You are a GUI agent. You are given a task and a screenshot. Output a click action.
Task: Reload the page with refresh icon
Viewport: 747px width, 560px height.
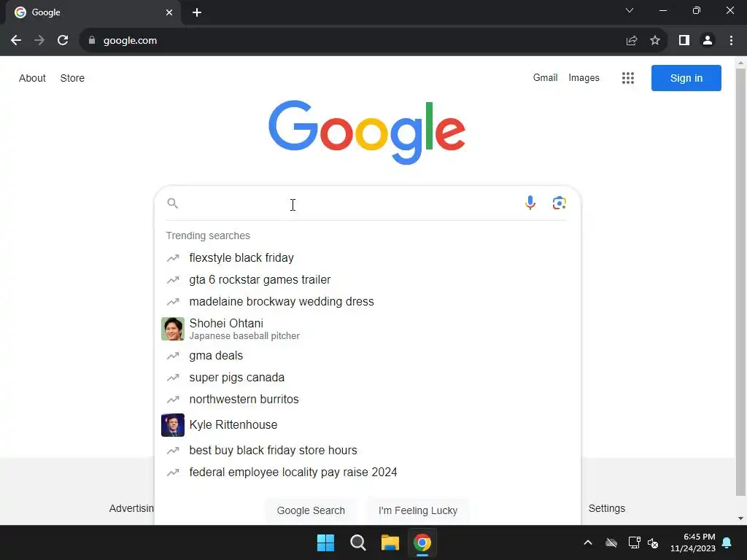pos(63,41)
